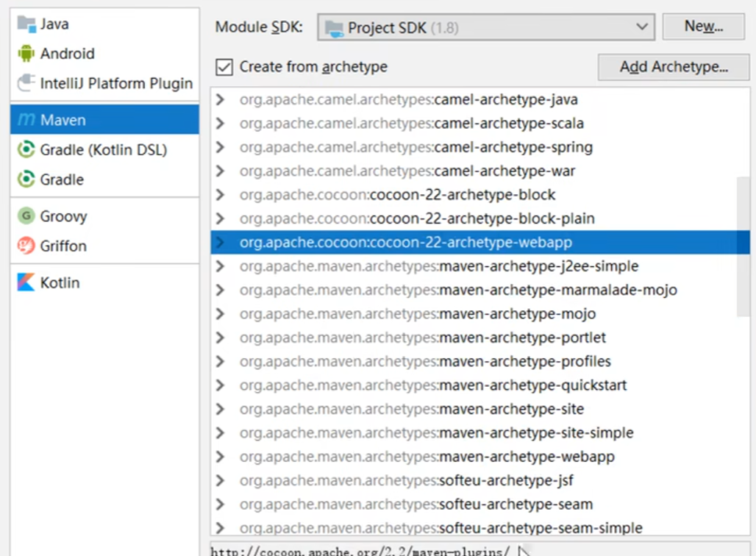Expand camel-archetype-scala node
This screenshot has height=556, width=756.
[221, 124]
